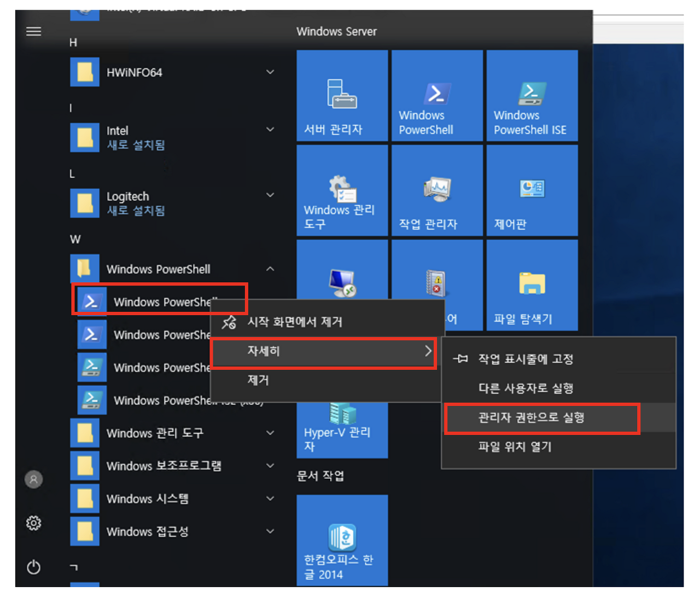Click the Windows 시스템 folder icon
Screen dimensions: 700x598
pos(85,498)
